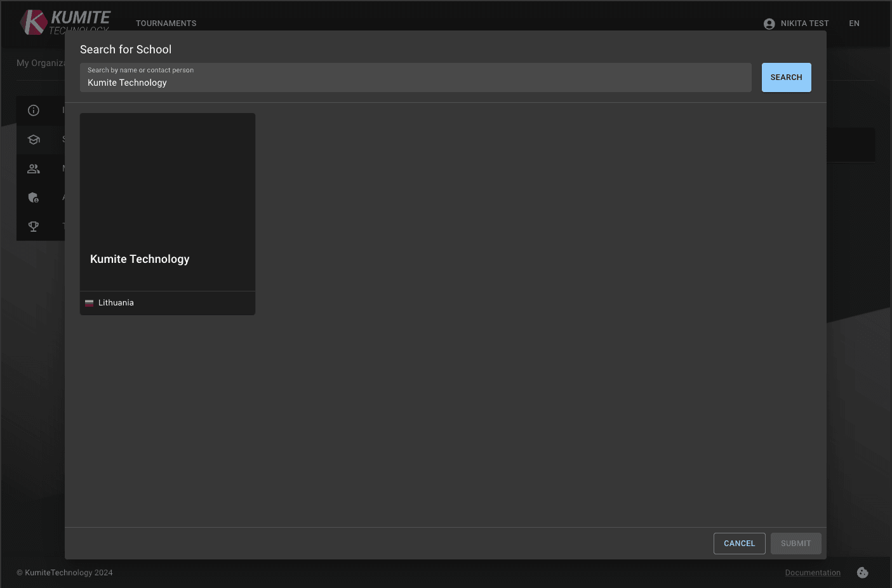Cancel the Search for School dialog
Viewport: 892px width, 588px height.
tap(739, 544)
